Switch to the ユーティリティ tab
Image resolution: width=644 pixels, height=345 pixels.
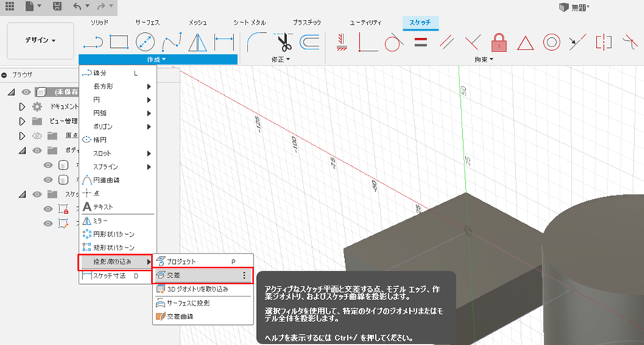coord(366,23)
